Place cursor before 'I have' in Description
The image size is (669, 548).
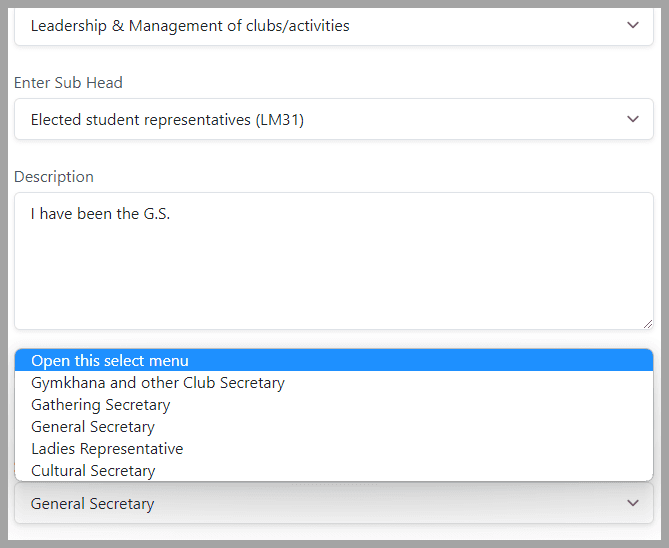pos(31,214)
